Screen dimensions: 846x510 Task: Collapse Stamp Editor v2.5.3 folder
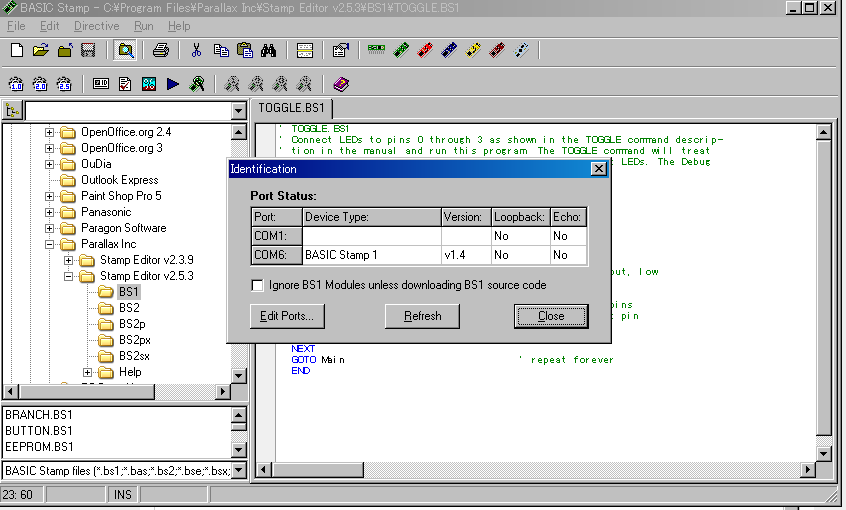[68, 276]
